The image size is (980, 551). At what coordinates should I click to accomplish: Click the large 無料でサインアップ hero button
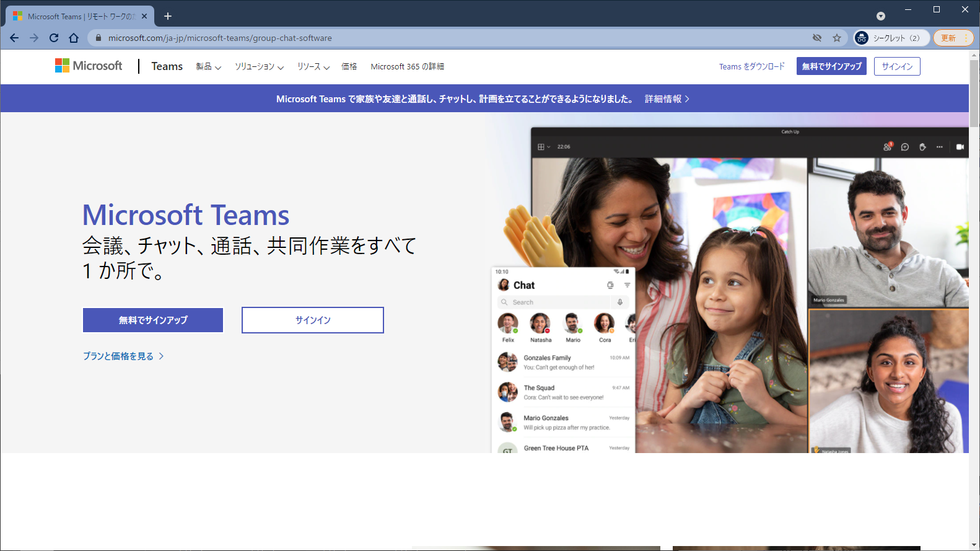[153, 320]
